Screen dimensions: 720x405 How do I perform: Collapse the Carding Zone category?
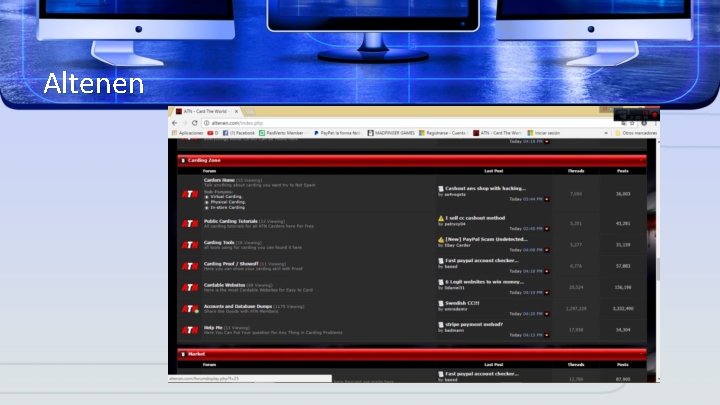[641, 160]
